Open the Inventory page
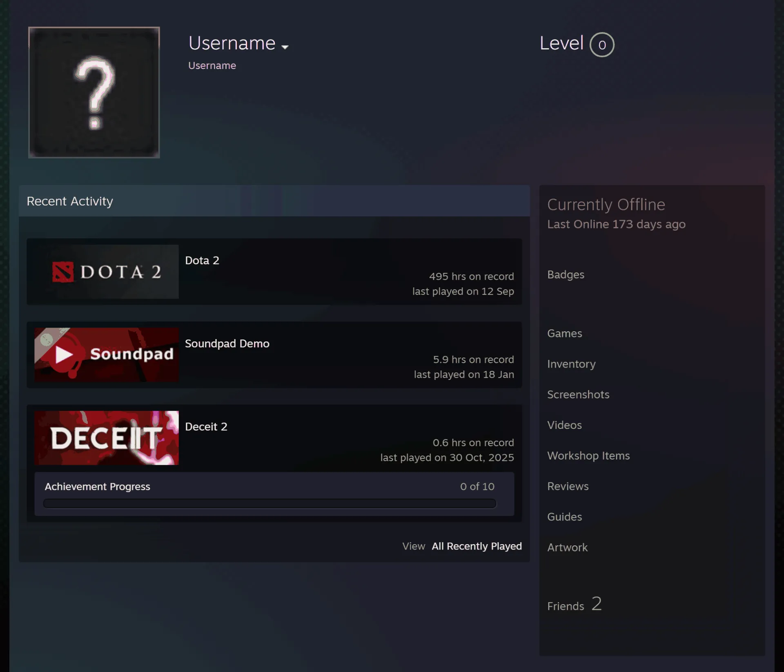Image resolution: width=784 pixels, height=672 pixels. 571,364
